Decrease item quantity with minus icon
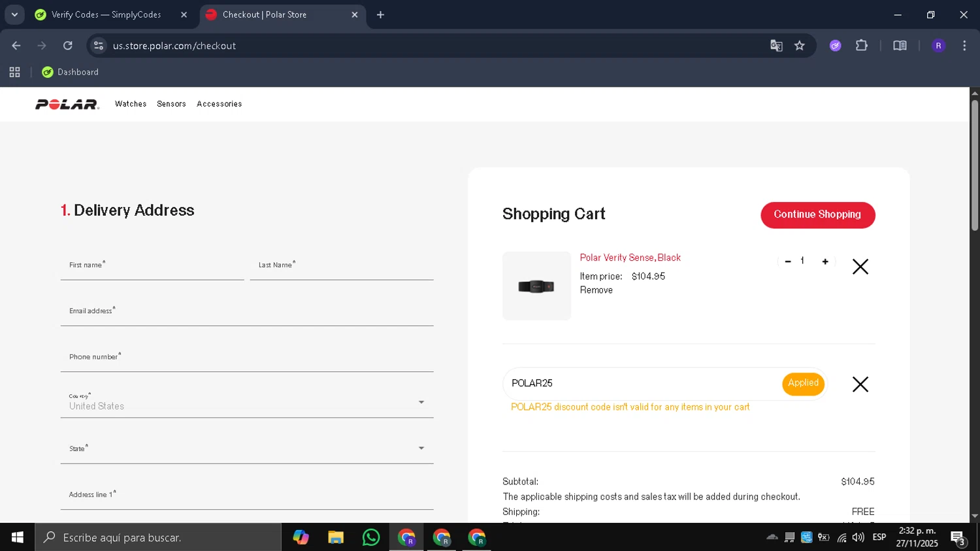The height and width of the screenshot is (551, 980). click(788, 261)
